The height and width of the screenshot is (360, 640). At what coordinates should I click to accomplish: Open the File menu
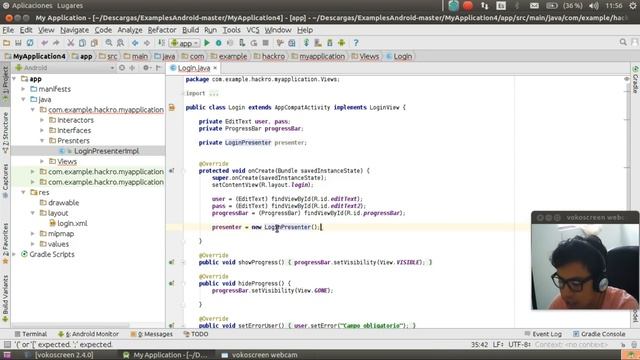point(8,30)
